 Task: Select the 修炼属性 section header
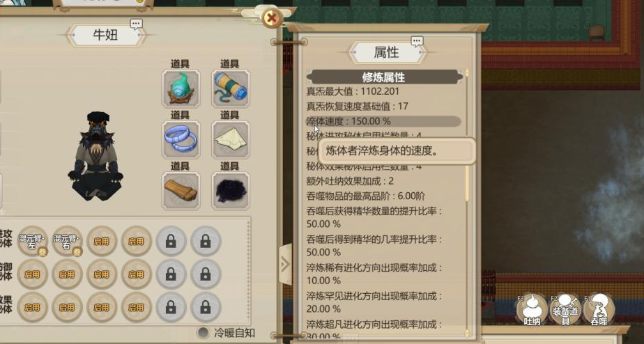coord(385,77)
